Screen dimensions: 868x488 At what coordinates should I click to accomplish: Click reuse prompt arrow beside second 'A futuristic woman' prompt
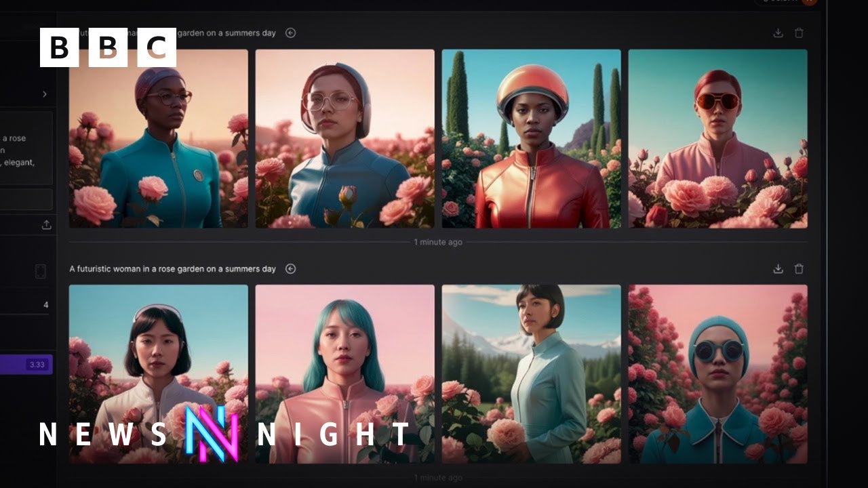pos(290,268)
